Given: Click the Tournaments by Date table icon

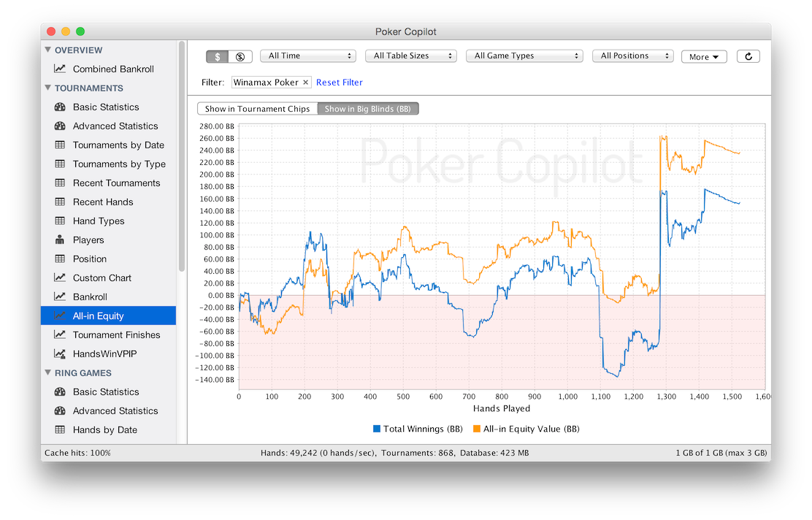Looking at the screenshot, I should point(60,145).
